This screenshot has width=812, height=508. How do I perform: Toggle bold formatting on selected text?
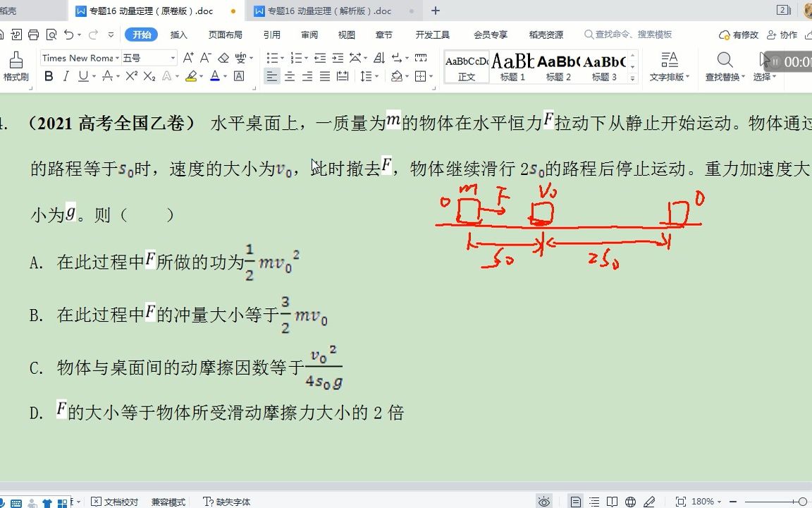coord(48,76)
